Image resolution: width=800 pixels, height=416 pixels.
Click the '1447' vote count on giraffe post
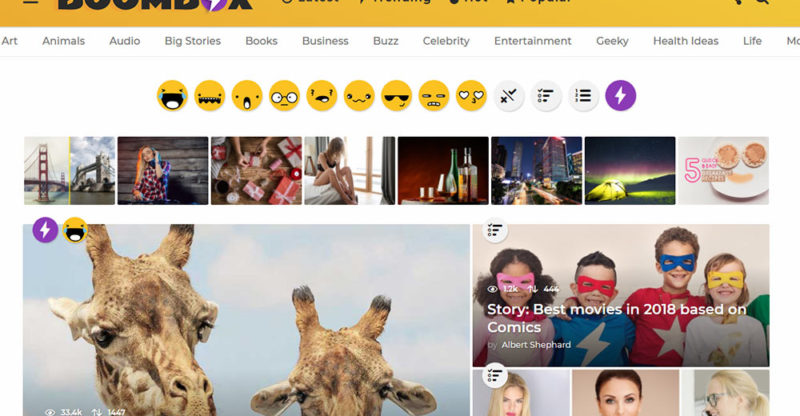coord(116,412)
